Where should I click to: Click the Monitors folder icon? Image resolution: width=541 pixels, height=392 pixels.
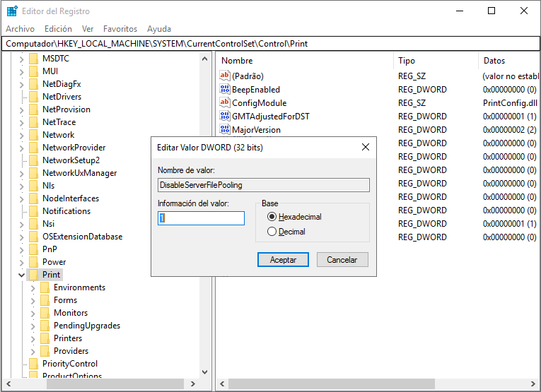pos(45,313)
